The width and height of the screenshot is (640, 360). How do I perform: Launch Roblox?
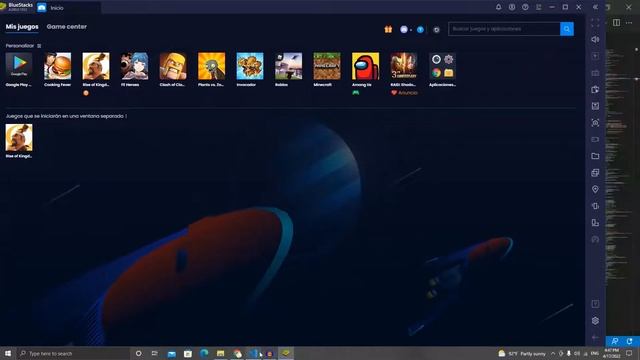point(289,66)
